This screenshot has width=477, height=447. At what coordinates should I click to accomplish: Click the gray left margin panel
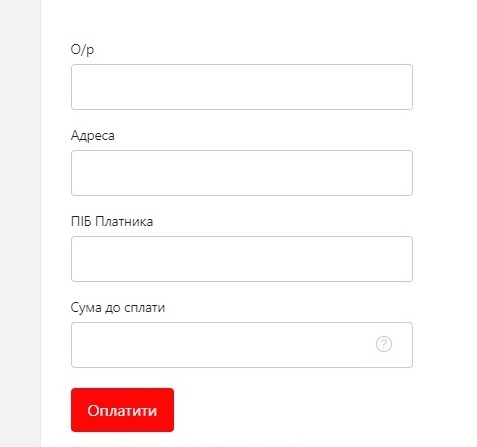(20, 223)
